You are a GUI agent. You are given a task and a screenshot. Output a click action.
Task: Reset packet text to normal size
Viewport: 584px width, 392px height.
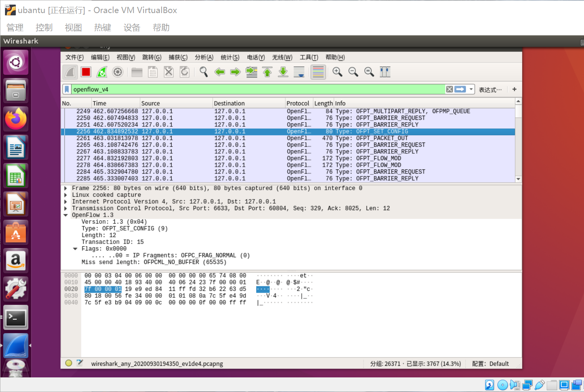point(369,72)
